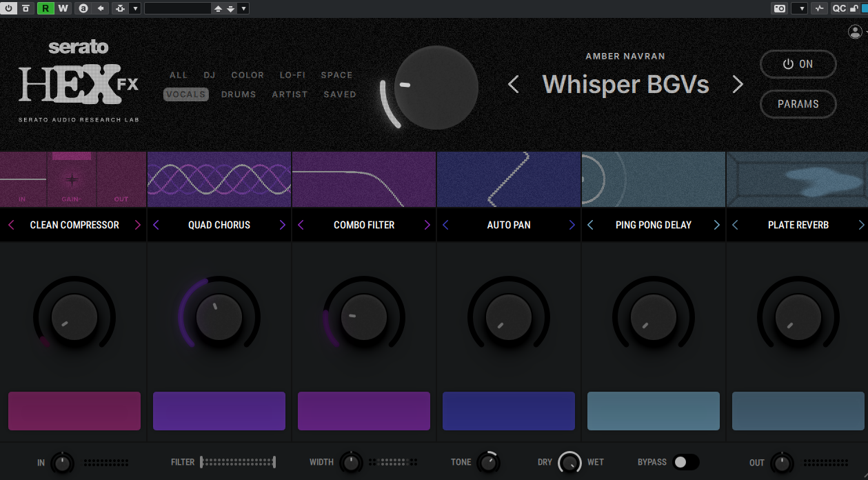
Task: Open the dropdown beside the camera icon
Action: pyautogui.click(x=799, y=8)
